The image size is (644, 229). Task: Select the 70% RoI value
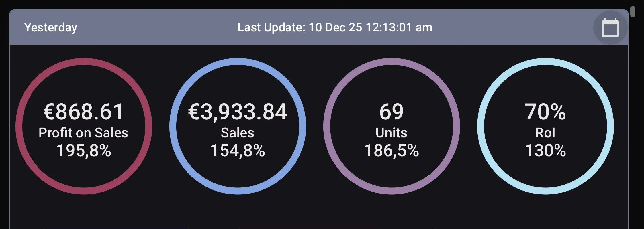[x=545, y=112]
